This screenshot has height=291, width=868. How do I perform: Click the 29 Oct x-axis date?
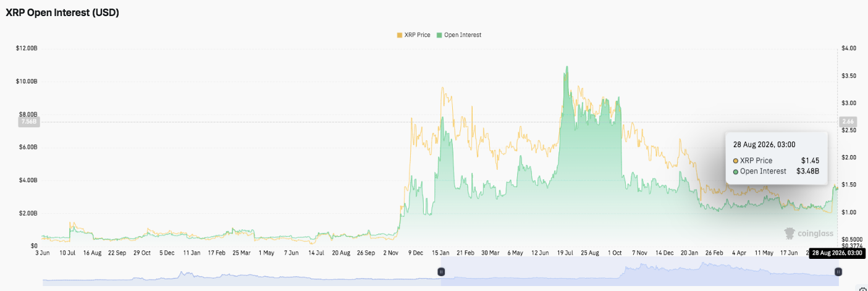[141, 253]
